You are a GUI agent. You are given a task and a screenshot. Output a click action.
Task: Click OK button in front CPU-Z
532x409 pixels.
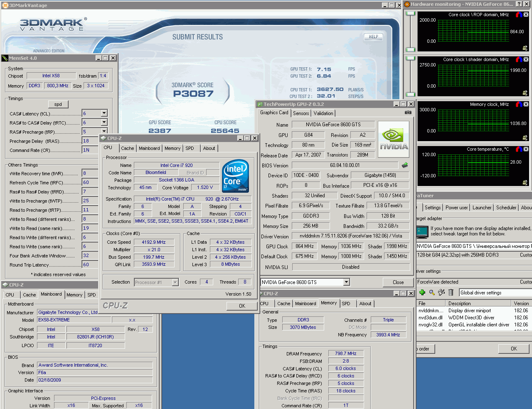coord(242,306)
